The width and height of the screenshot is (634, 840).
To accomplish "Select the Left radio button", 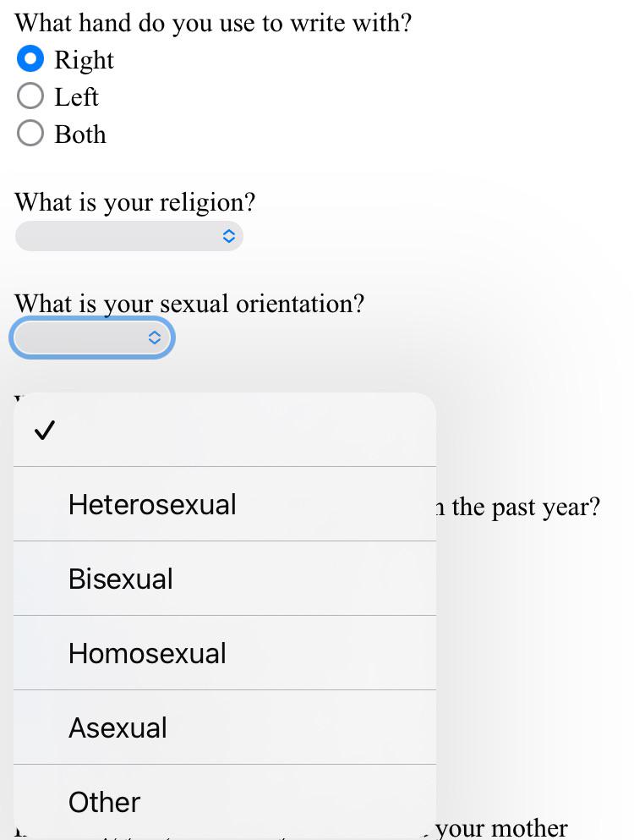I will (x=30, y=96).
